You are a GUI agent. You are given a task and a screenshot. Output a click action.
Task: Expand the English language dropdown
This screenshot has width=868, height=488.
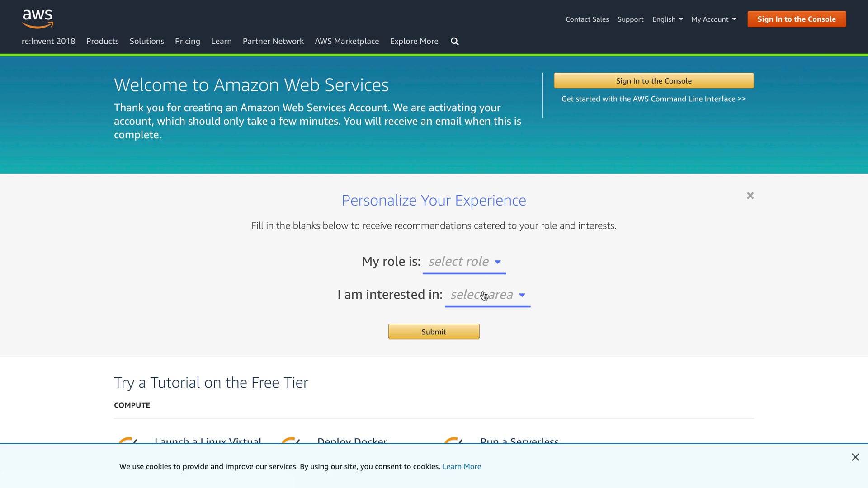coord(667,19)
